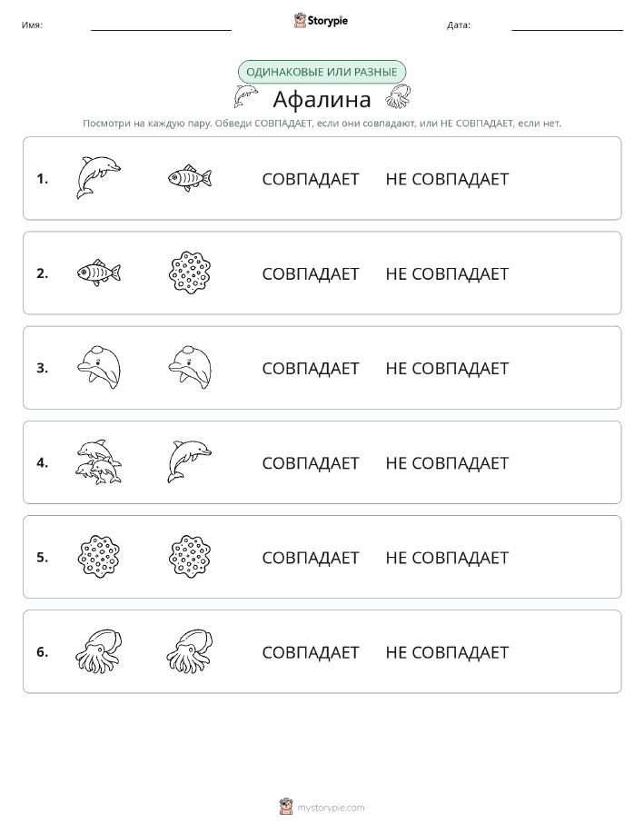Select СОВПАДАЕТ for row 6
Viewport: 644px width, 833px height.
(311, 652)
